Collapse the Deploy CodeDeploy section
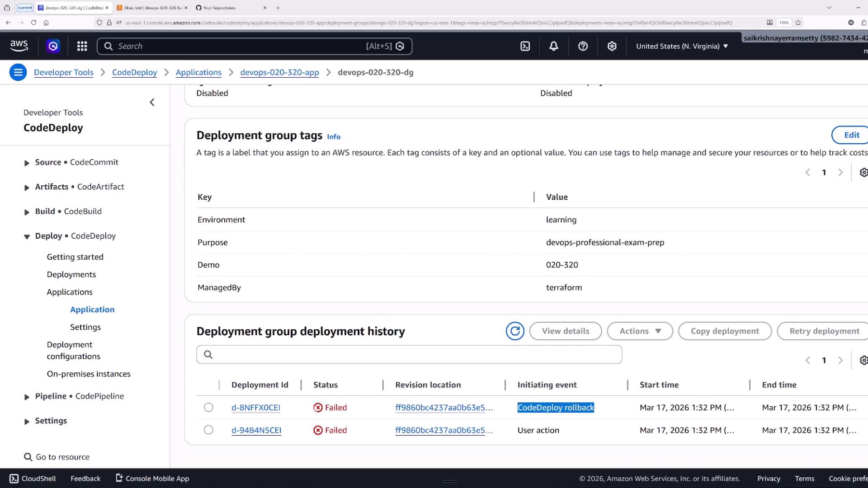The image size is (868, 488). coord(27,236)
